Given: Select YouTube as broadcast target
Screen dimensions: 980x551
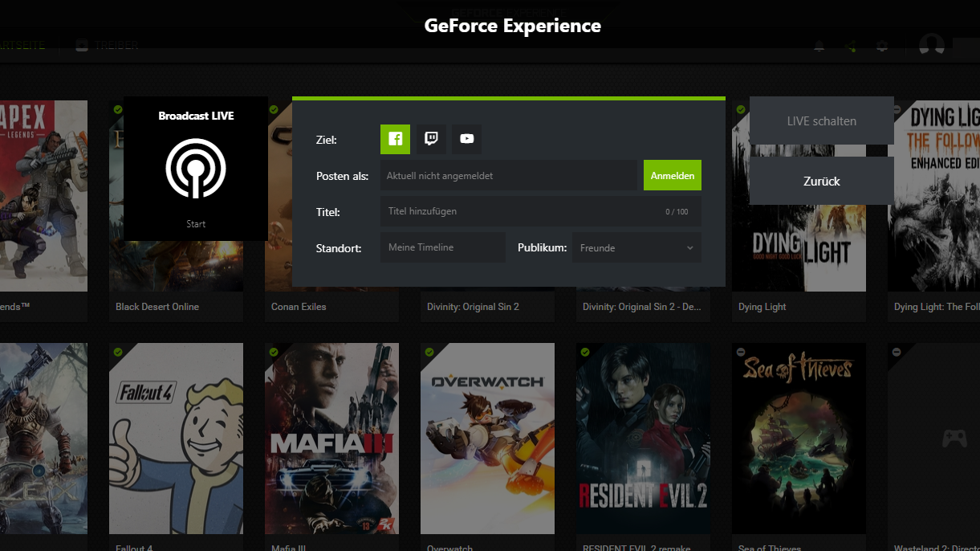Looking at the screenshot, I should [x=466, y=139].
